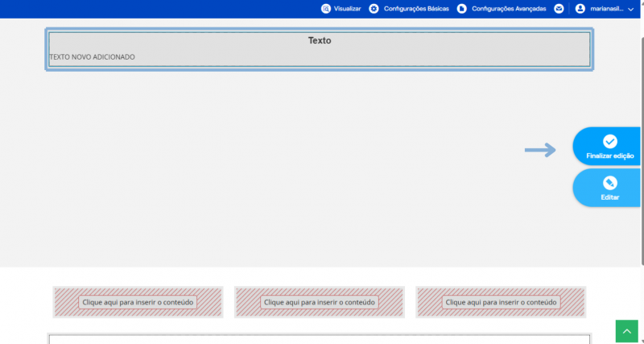Open Configurações Avançadas menu item
The height and width of the screenshot is (344, 644).
(x=509, y=9)
